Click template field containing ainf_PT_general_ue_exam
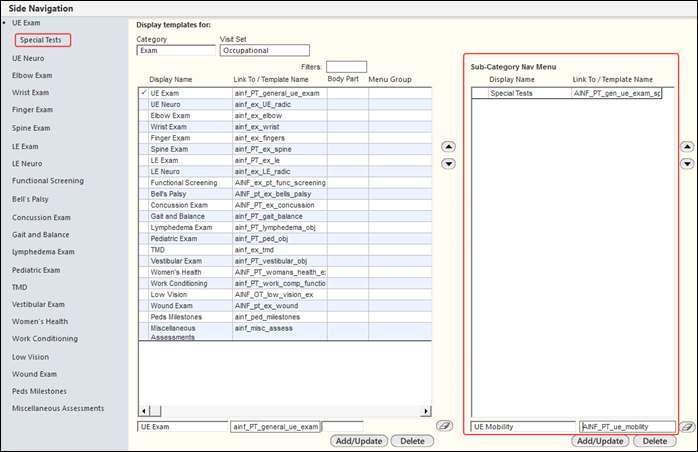 [275, 427]
